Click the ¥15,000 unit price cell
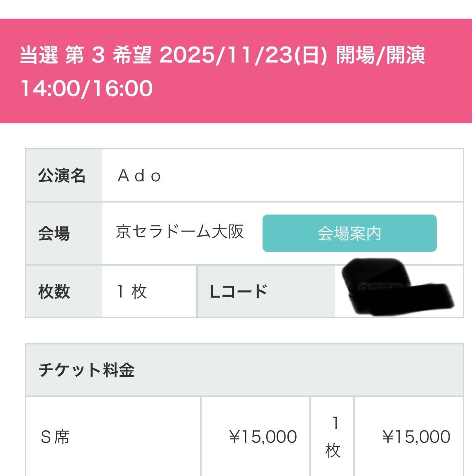 (x=255, y=437)
